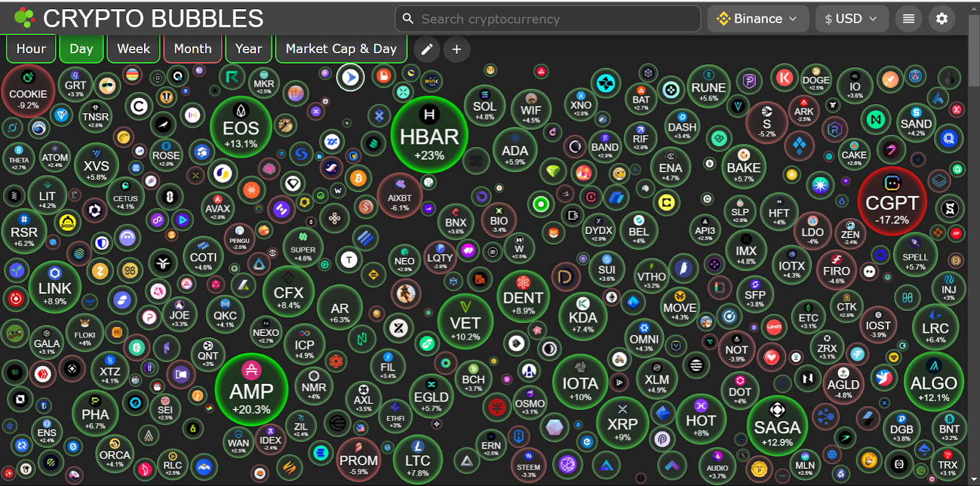The height and width of the screenshot is (486, 980).
Task: Select the SPELL +5.7% bubble
Action: tap(915, 253)
